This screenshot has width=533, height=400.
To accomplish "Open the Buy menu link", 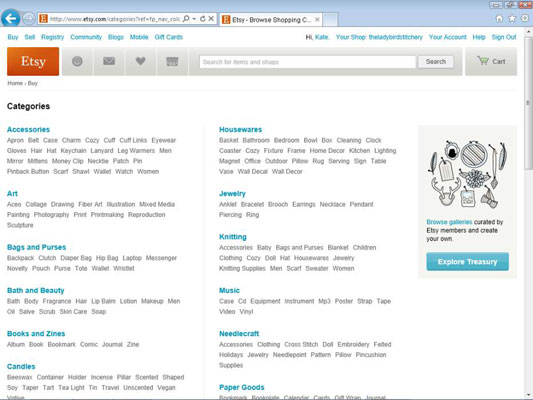I will coord(13,37).
